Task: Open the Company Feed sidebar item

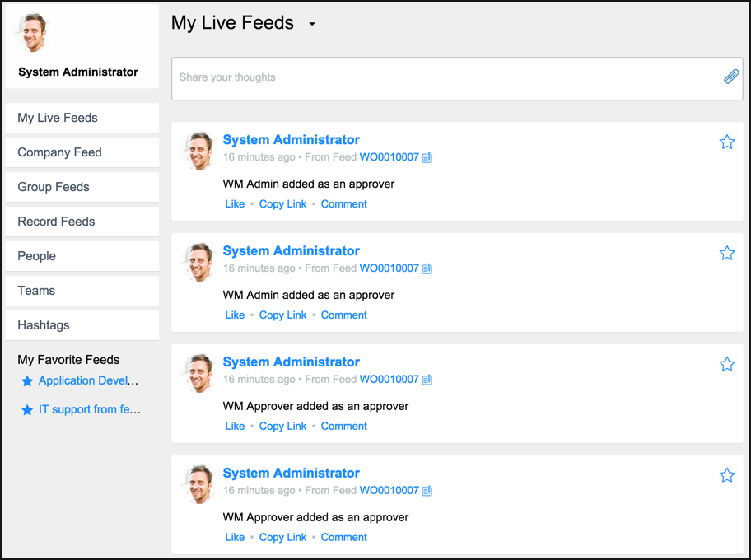Action: (82, 152)
